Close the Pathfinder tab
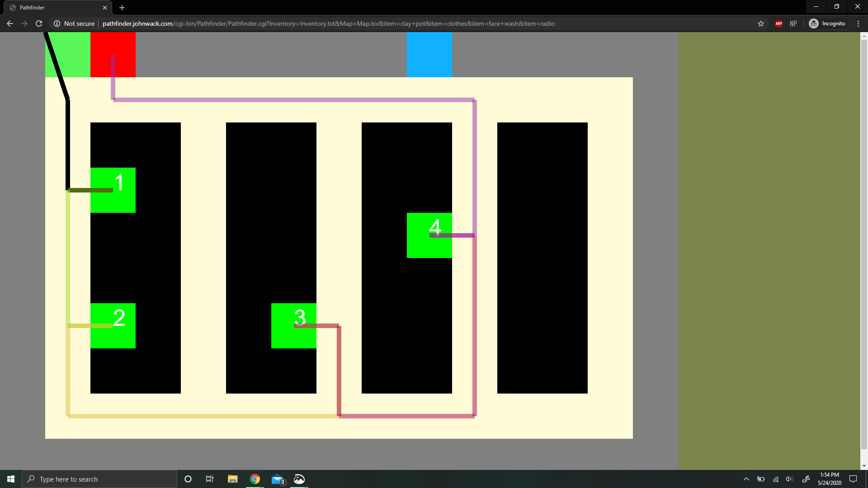Image resolution: width=868 pixels, height=488 pixels. pos(105,8)
